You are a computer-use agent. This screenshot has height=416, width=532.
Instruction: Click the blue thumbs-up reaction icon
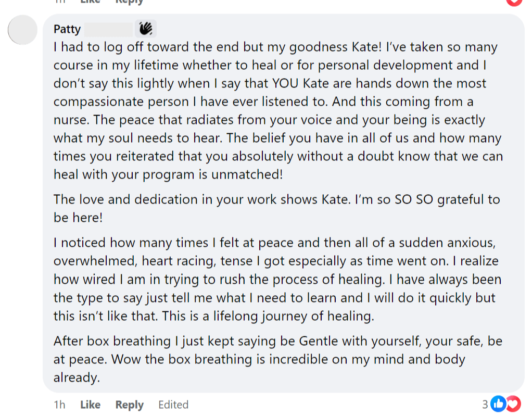[499, 404]
